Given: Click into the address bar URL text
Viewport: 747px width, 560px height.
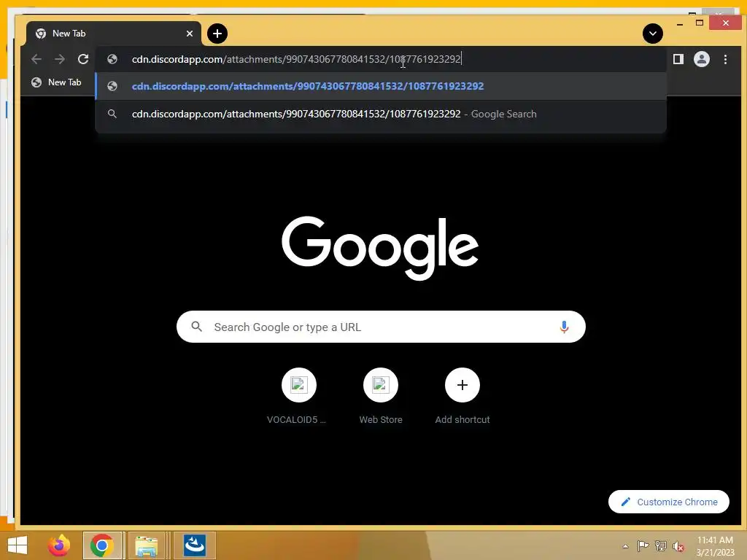Looking at the screenshot, I should (x=296, y=59).
